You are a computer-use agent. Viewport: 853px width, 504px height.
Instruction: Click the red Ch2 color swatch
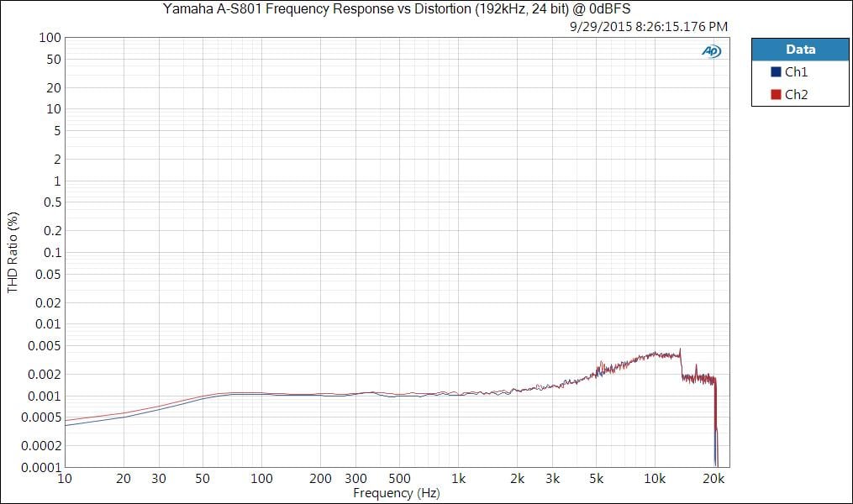(x=775, y=95)
